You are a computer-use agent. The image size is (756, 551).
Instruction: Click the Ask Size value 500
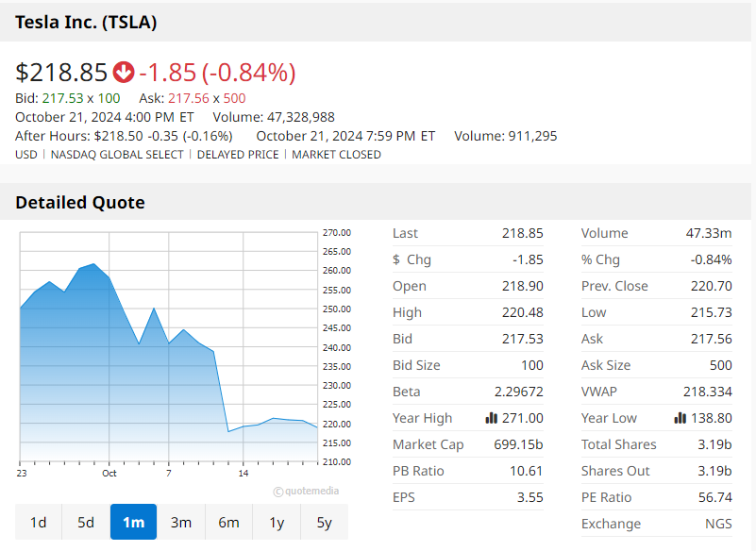coord(721,365)
